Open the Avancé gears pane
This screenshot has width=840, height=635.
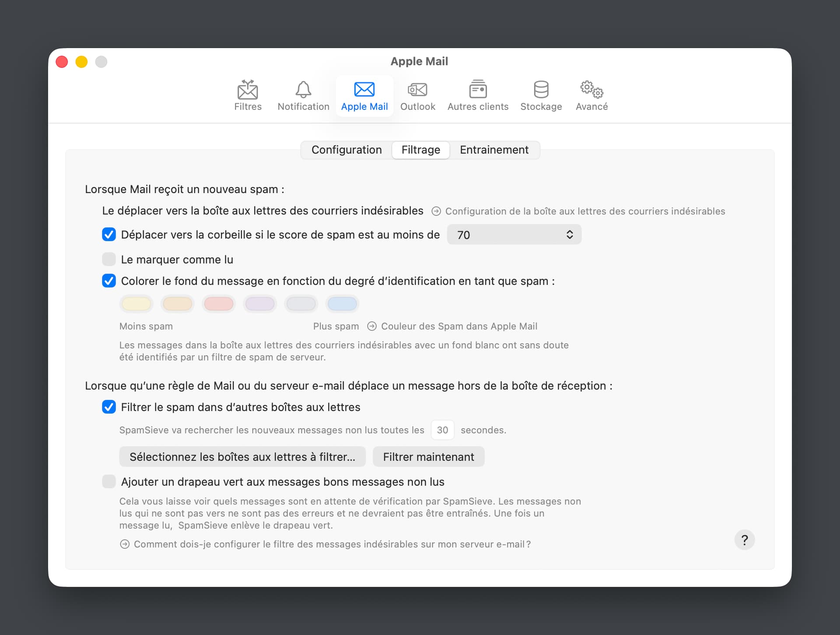tap(591, 95)
